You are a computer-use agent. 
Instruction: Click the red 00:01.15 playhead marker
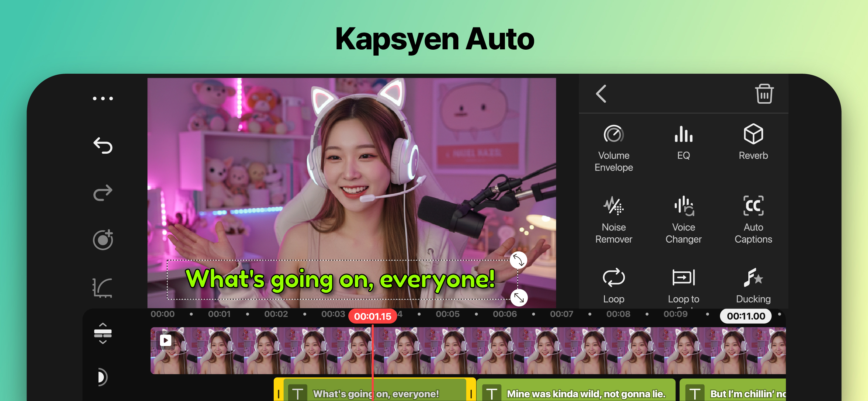click(x=372, y=316)
